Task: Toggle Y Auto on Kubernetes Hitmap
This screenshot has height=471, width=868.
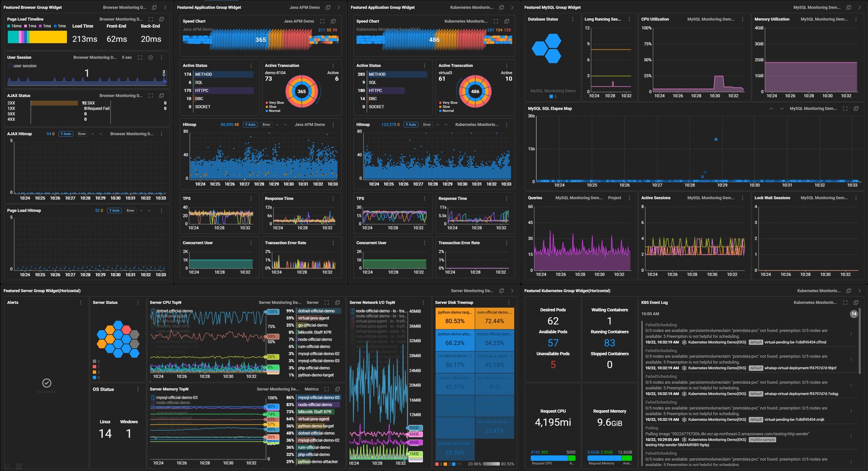Action: click(411, 125)
